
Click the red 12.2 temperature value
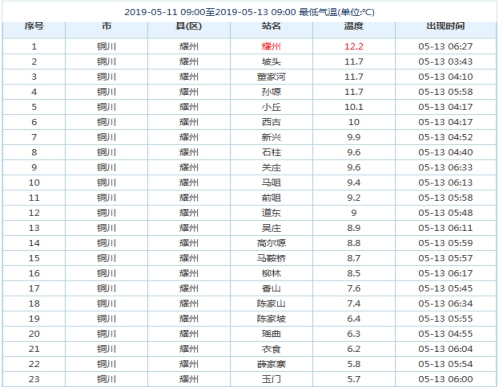[x=354, y=46]
